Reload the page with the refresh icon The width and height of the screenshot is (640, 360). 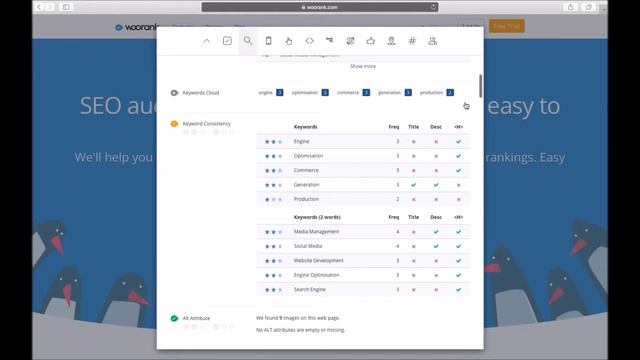point(433,7)
